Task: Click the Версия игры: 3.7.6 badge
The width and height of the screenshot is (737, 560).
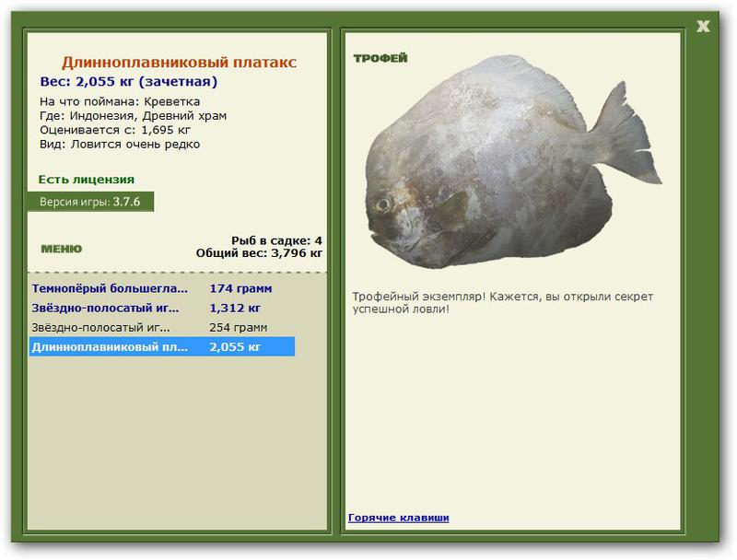Action: pos(90,202)
